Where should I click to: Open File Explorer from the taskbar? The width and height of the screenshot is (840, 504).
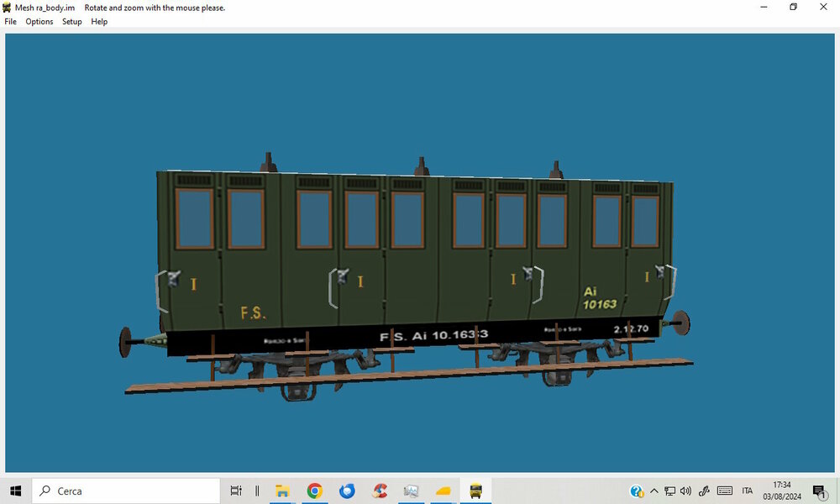[x=282, y=491]
